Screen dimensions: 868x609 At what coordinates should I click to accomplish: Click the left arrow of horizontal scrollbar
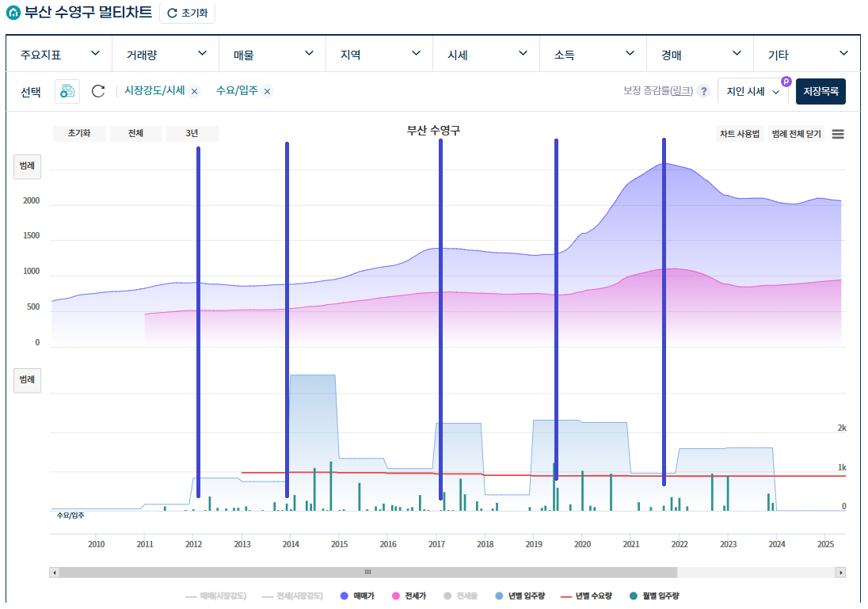point(54,573)
